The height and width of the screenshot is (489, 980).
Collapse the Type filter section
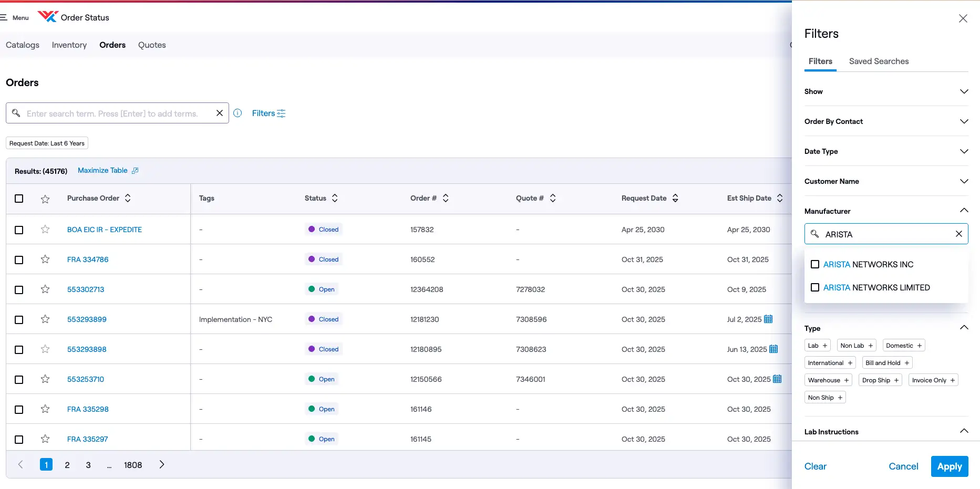[964, 328]
